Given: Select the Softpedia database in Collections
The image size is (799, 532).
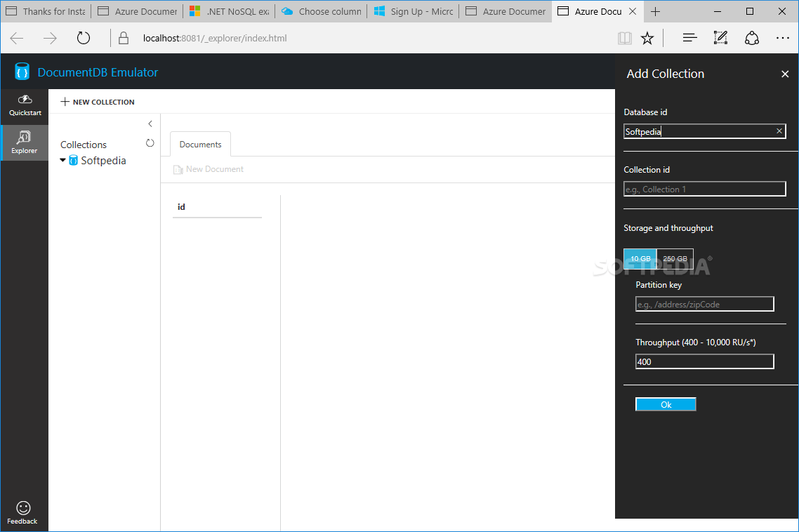Looking at the screenshot, I should click(x=103, y=161).
